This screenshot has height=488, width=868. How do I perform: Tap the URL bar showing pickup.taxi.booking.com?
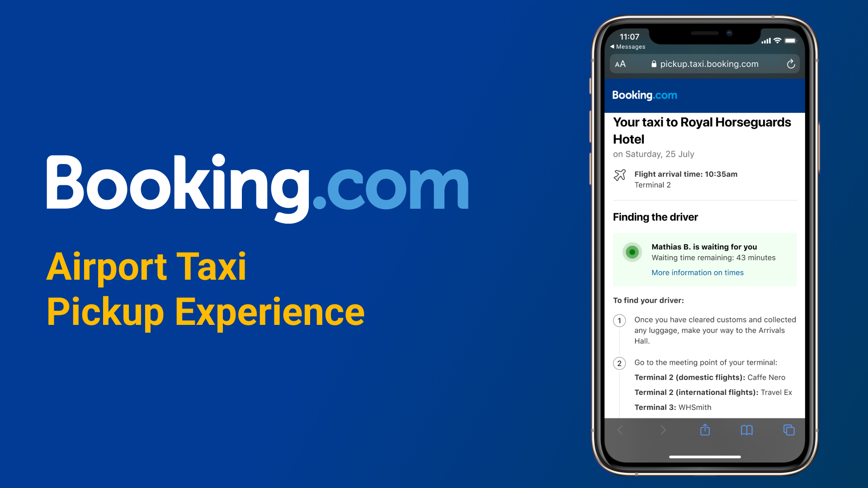(706, 64)
